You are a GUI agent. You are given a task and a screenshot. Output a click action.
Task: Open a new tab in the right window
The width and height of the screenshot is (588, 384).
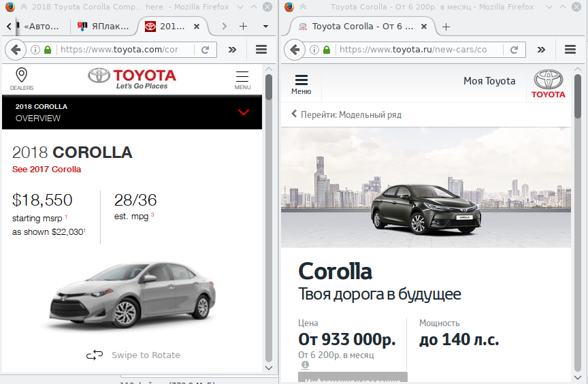[446, 27]
